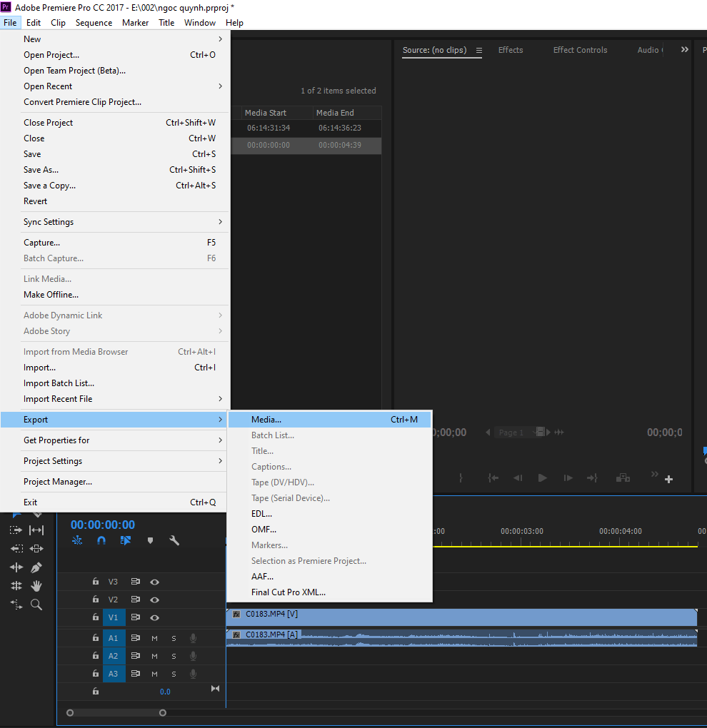Toggle Linked Selection in timeline

pyautogui.click(x=126, y=540)
